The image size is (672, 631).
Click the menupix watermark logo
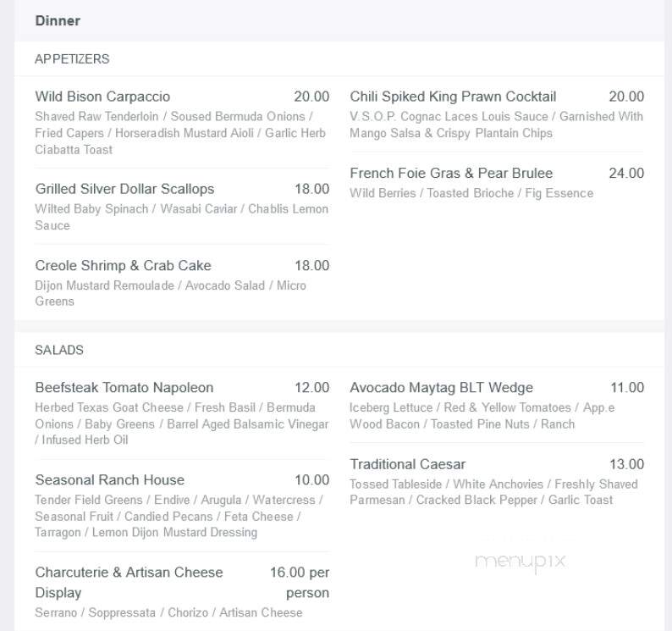click(x=521, y=562)
